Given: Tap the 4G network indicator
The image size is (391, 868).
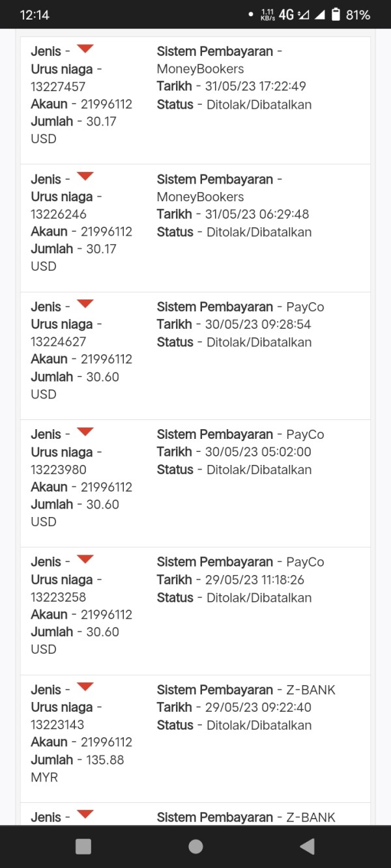Looking at the screenshot, I should (x=286, y=14).
